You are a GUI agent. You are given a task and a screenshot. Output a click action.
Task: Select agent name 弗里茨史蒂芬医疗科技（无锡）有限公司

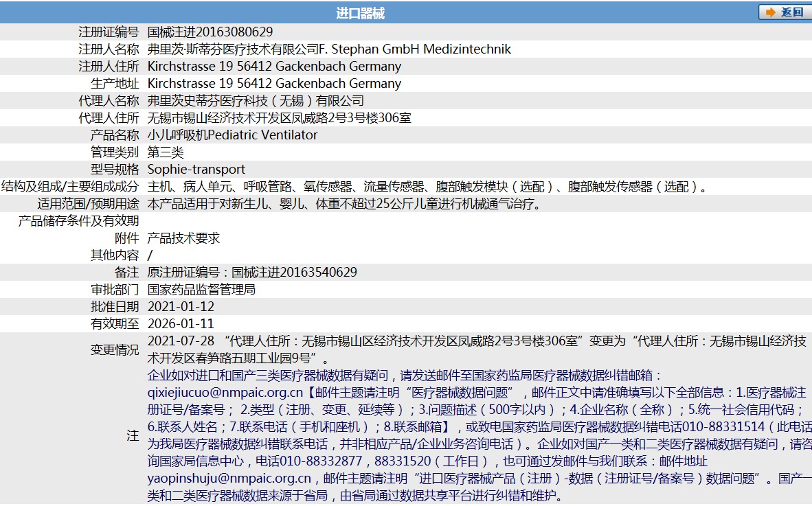[256, 100]
